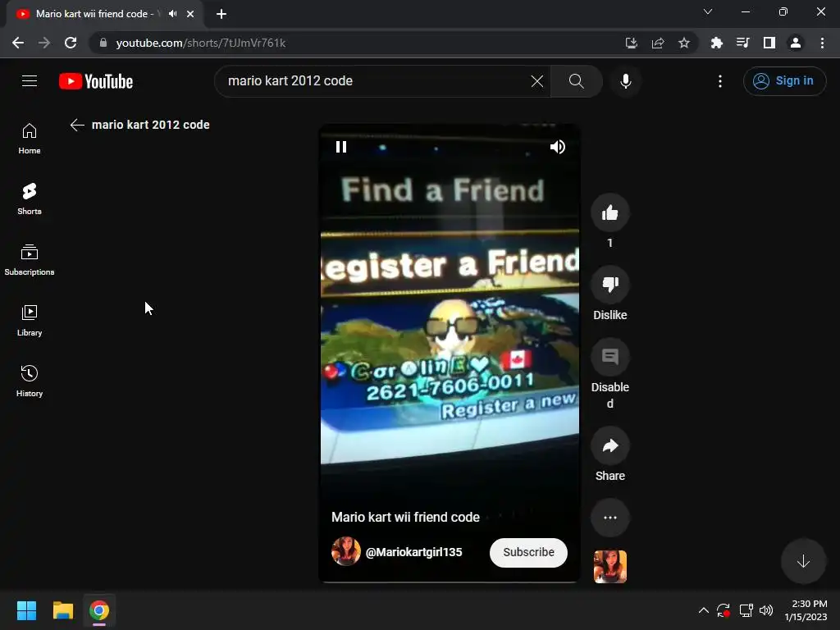Mute the tab via speaker icon
This screenshot has height=630, width=840.
click(x=172, y=14)
